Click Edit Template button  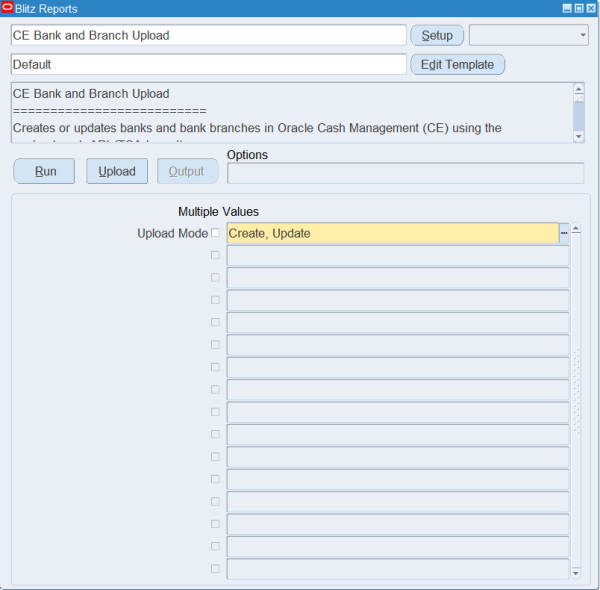pos(457,64)
